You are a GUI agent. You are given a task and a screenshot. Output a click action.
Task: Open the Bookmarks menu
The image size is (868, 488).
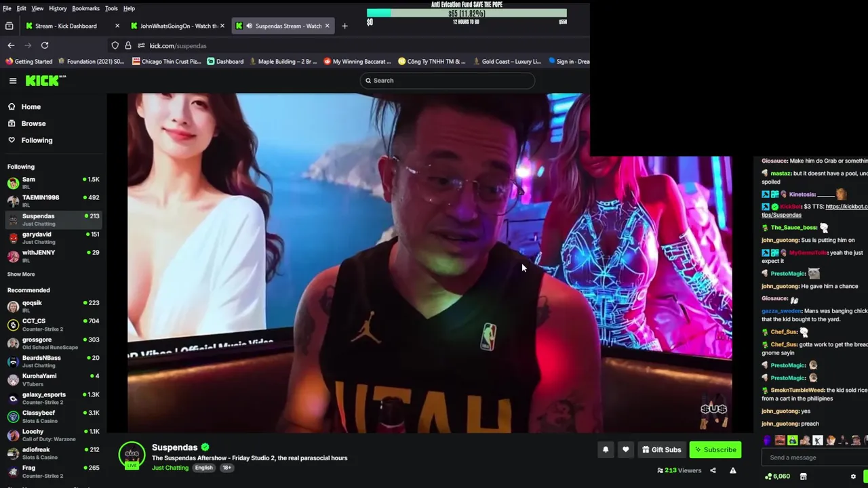coord(86,8)
